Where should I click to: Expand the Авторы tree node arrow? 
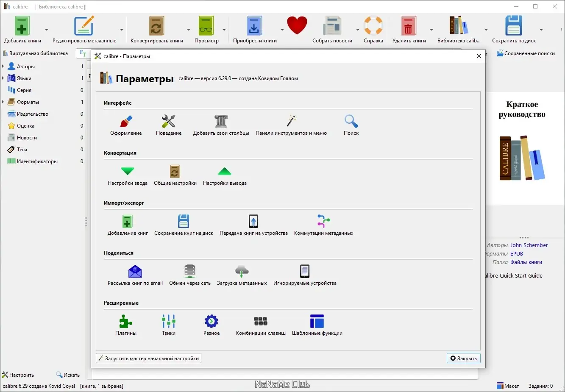click(3, 67)
